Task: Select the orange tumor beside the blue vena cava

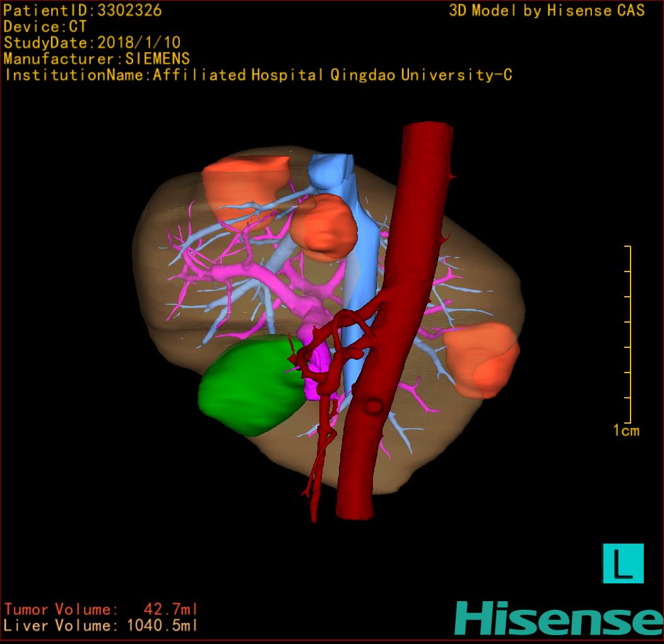Action: (x=324, y=227)
